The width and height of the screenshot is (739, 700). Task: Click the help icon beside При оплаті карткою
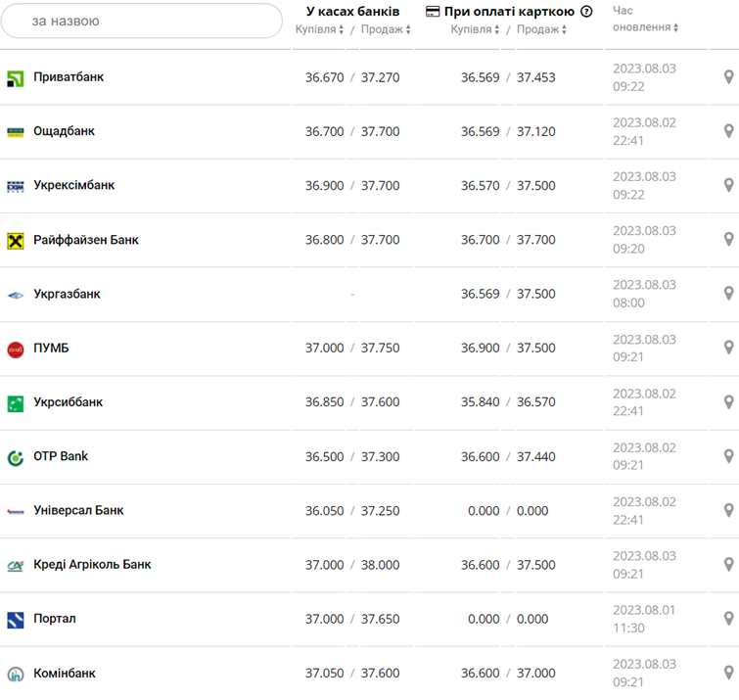(586, 12)
